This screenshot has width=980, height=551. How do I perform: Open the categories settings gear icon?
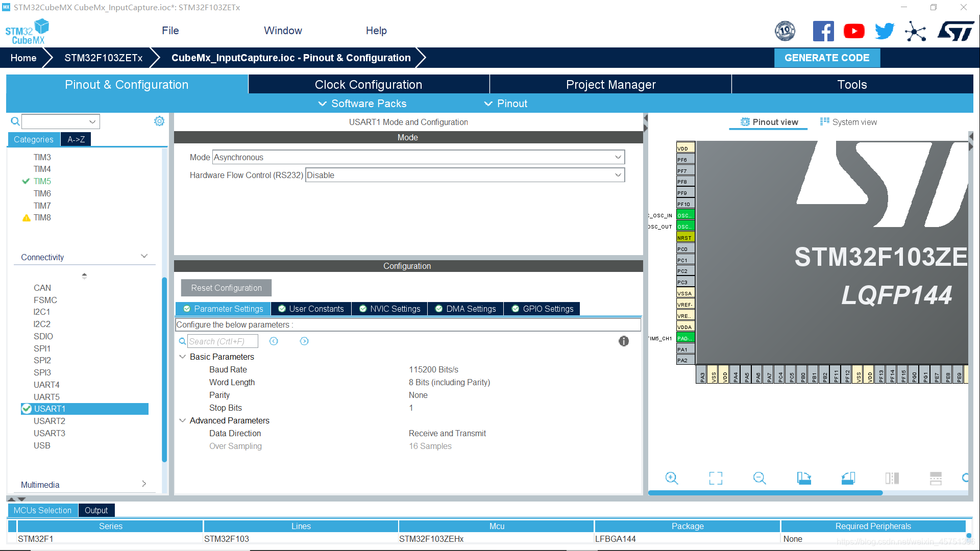click(159, 121)
